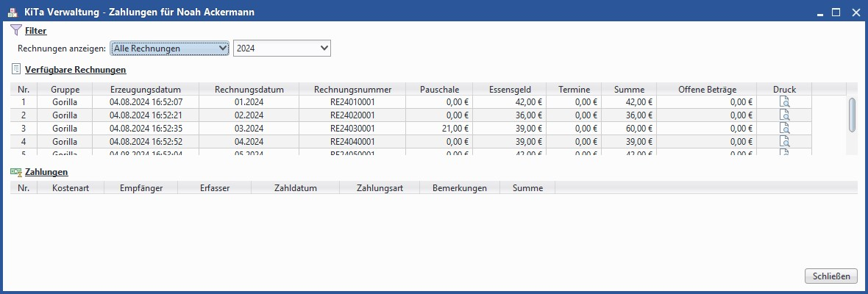The image size is (868, 294).
Task: Click the Zahldatum column header
Action: click(295, 188)
